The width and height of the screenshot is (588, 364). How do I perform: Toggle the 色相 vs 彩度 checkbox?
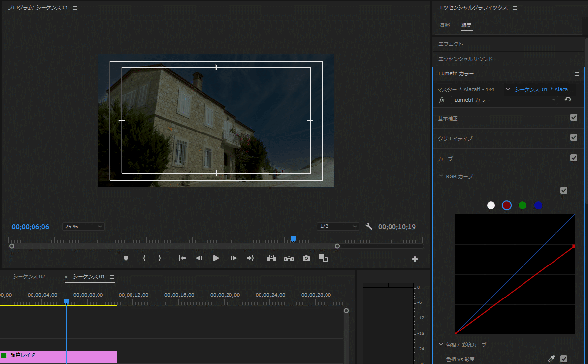point(564,359)
